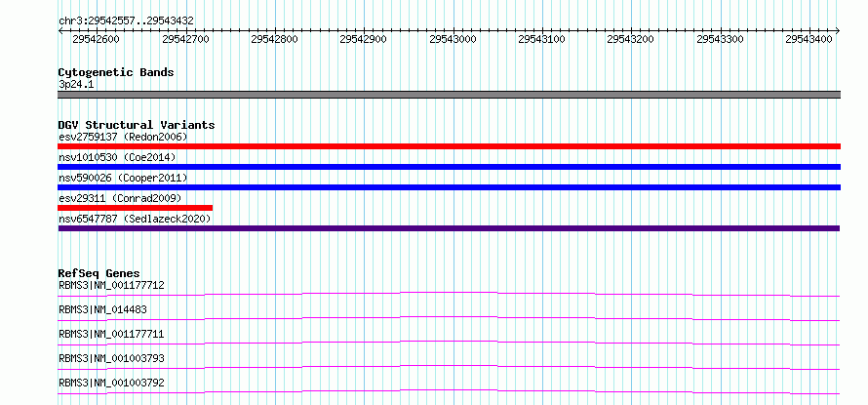Select variant label esv29311 (Conrad2009)
The image size is (868, 405).
pos(120,198)
